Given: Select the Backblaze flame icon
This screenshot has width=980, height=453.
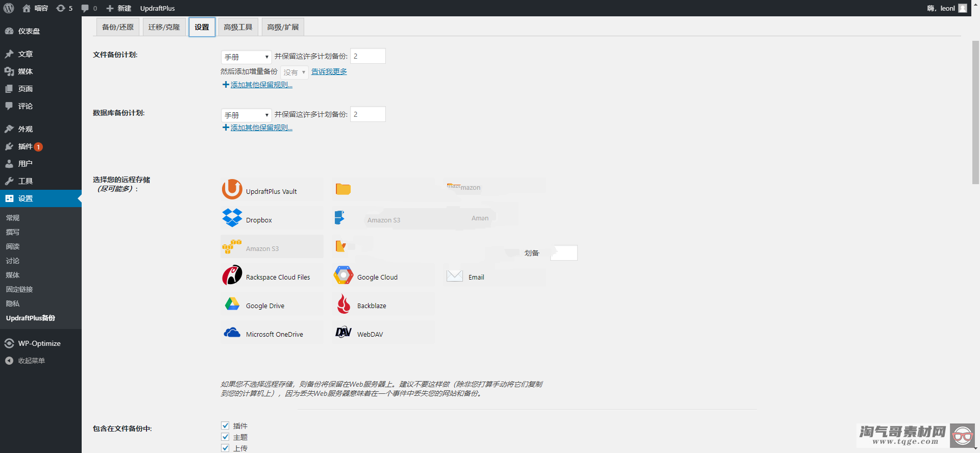Looking at the screenshot, I should click(x=344, y=304).
